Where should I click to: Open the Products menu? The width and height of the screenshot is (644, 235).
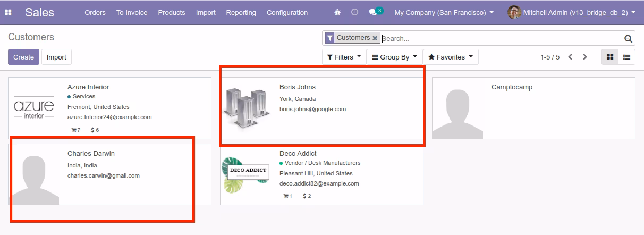pos(172,12)
